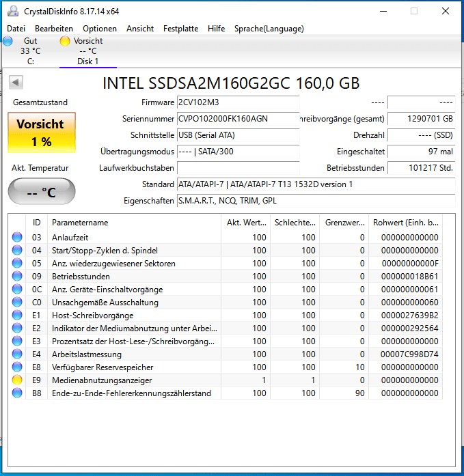The width and height of the screenshot is (464, 476).
Task: Select the raw value 0000027639B2
Action: click(x=409, y=316)
